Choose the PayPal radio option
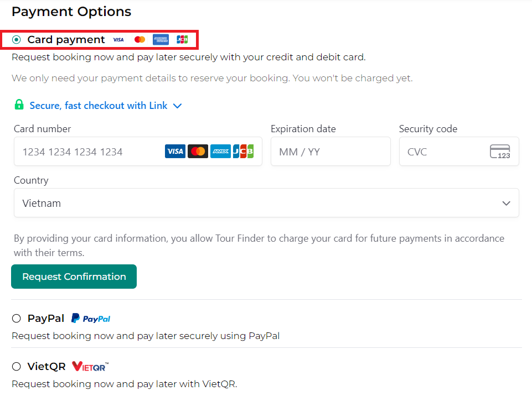 point(17,319)
